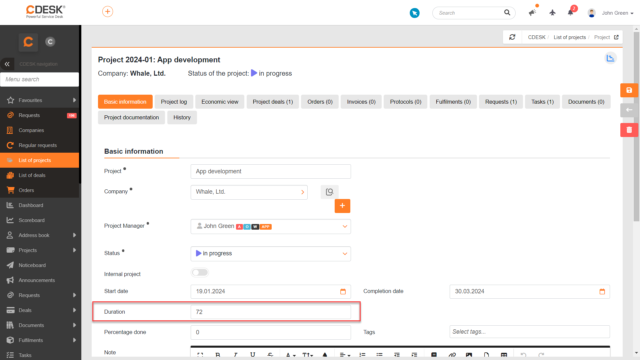Viewport: 640px width, 360px height.
Task: Open Project documentation tab
Action: 131,118
